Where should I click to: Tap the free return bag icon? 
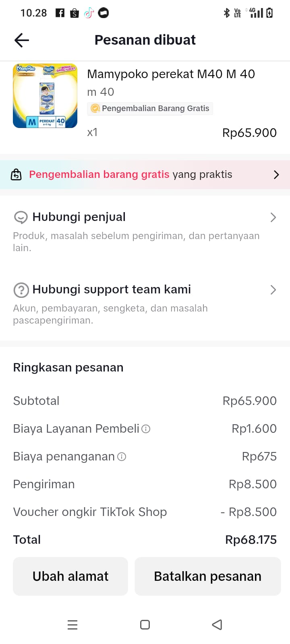pos(16,175)
